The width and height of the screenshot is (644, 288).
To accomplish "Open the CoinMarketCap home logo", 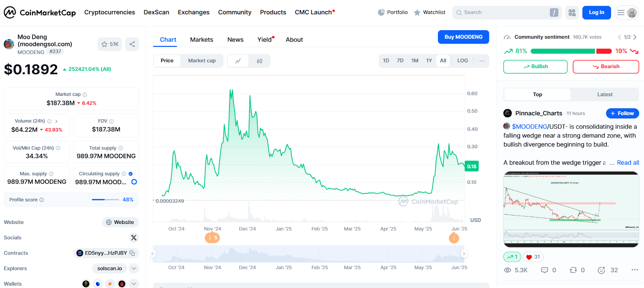I will 39,12.
